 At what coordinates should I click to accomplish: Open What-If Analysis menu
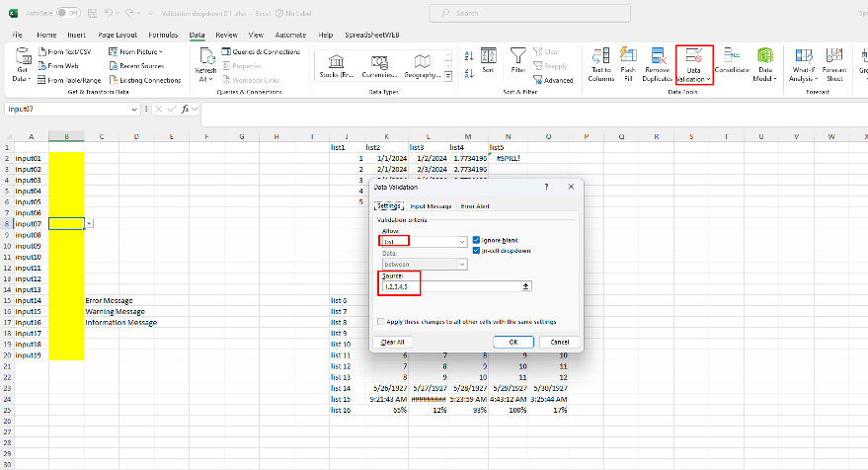(803, 64)
